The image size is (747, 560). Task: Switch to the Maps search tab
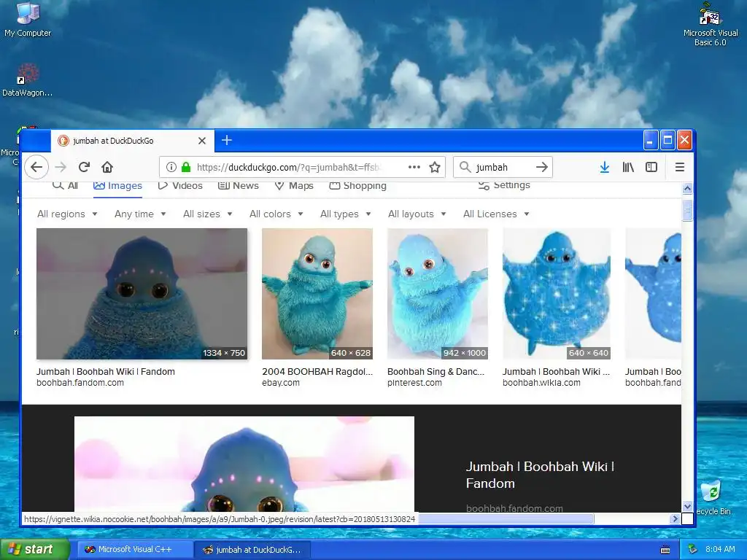(x=294, y=186)
